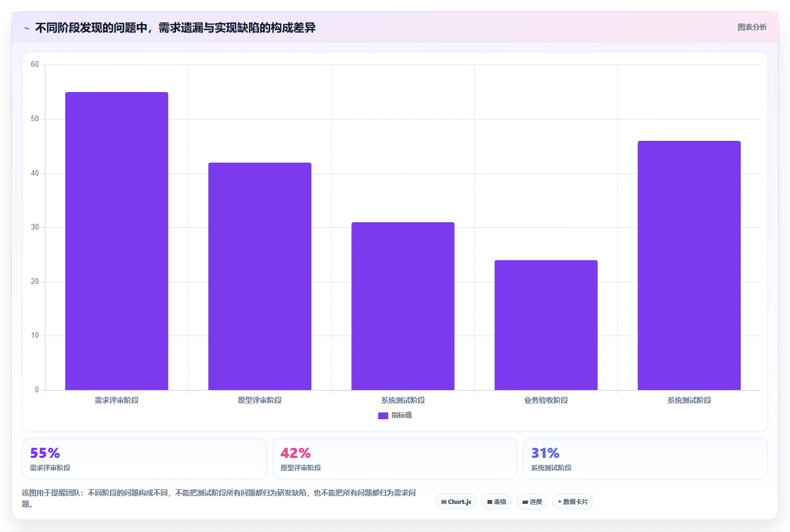Toggle the 指标值 legend item

coord(395,415)
